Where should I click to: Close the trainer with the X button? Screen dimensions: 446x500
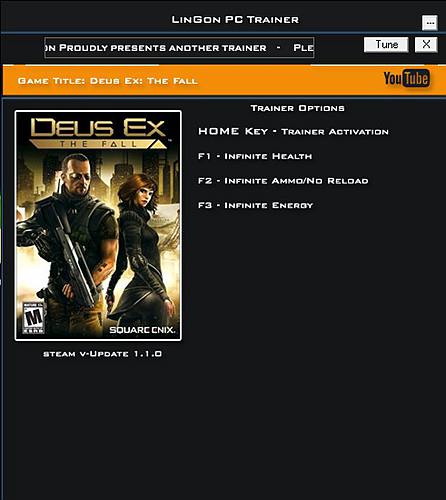click(426, 44)
